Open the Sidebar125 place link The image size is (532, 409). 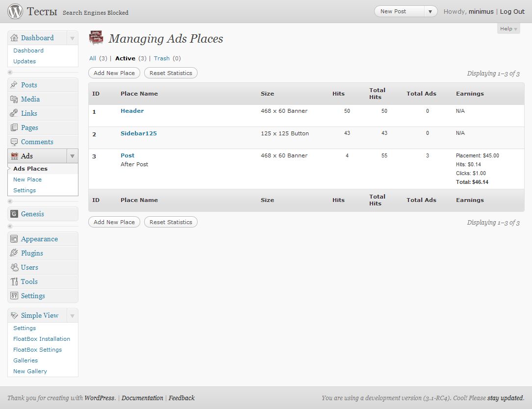[138, 133]
